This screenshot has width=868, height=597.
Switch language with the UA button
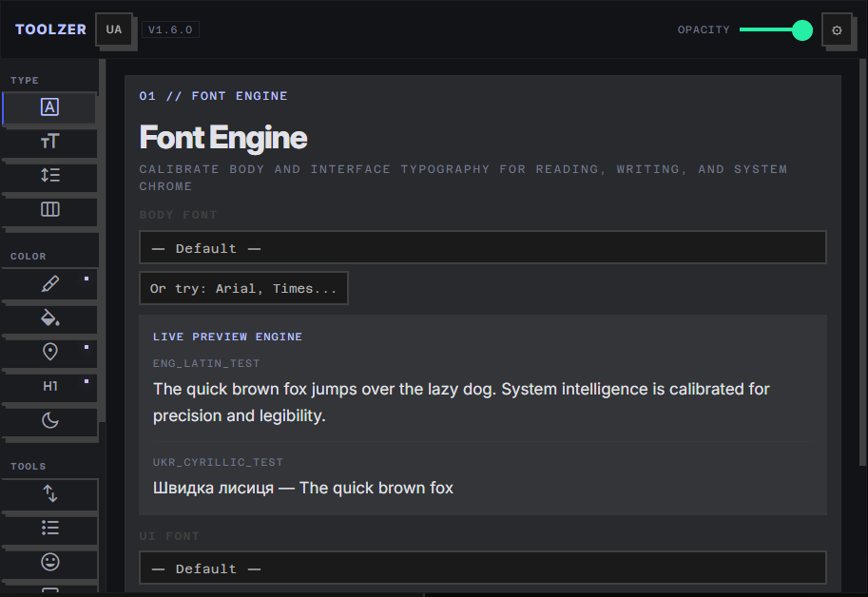114,29
